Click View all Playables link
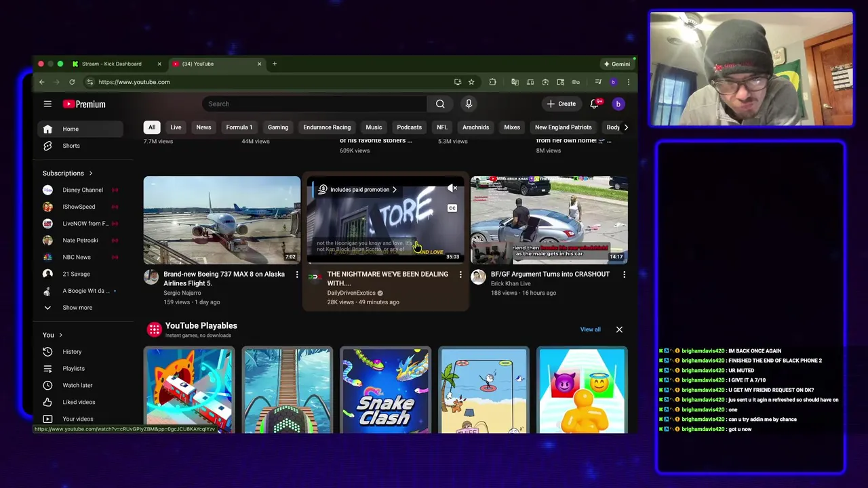Screen dimensions: 868x488 (x=590, y=329)
